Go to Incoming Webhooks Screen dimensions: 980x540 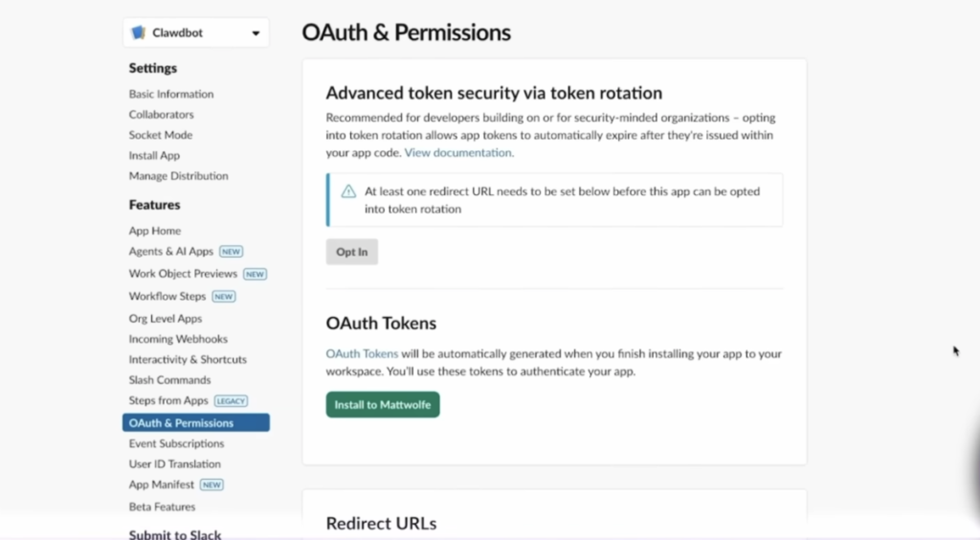[x=178, y=339]
